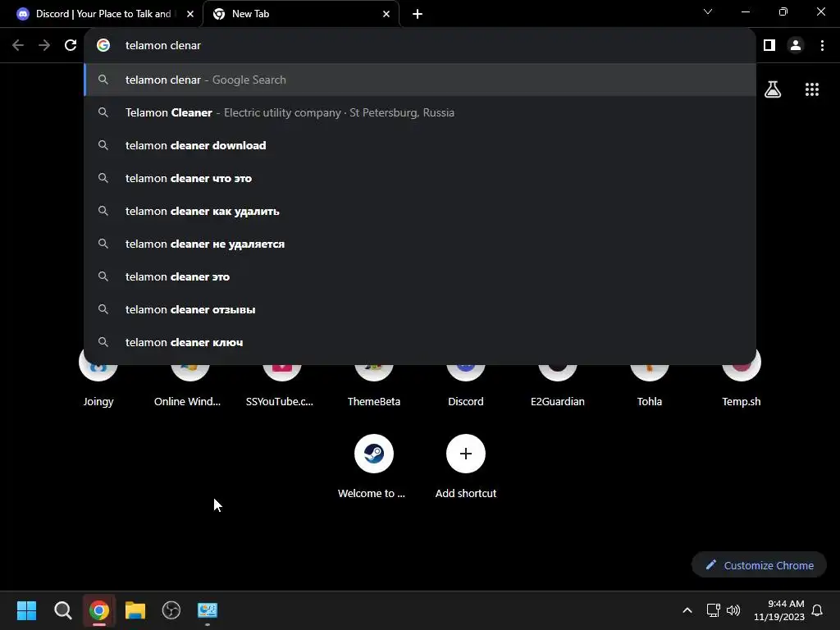Image resolution: width=840 pixels, height=630 pixels.
Task: Open the Chrome side panel
Action: point(769,46)
